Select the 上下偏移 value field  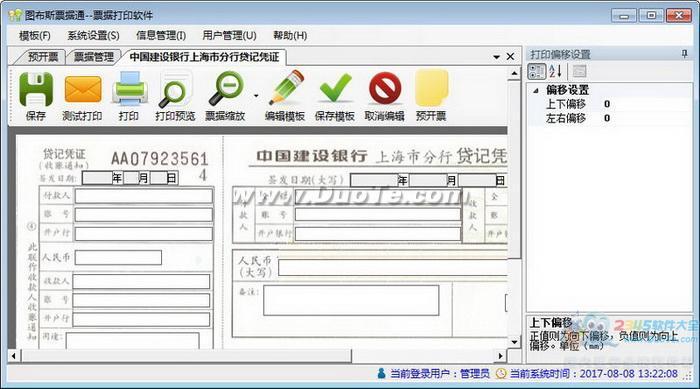click(646, 104)
